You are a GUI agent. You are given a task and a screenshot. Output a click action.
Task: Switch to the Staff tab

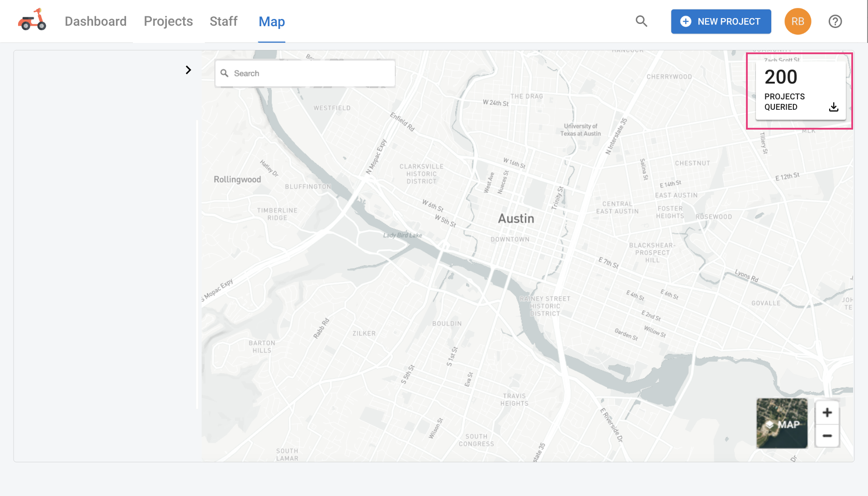pyautogui.click(x=223, y=21)
